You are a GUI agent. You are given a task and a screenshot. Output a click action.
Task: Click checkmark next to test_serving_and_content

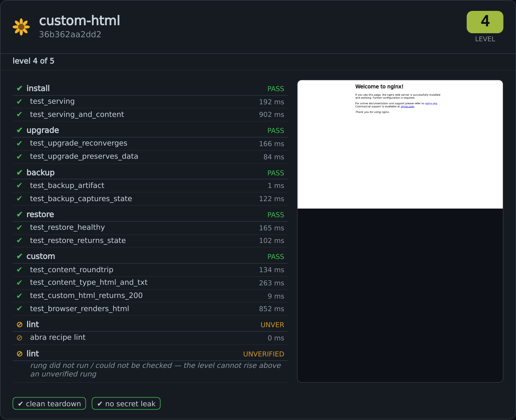[19, 114]
